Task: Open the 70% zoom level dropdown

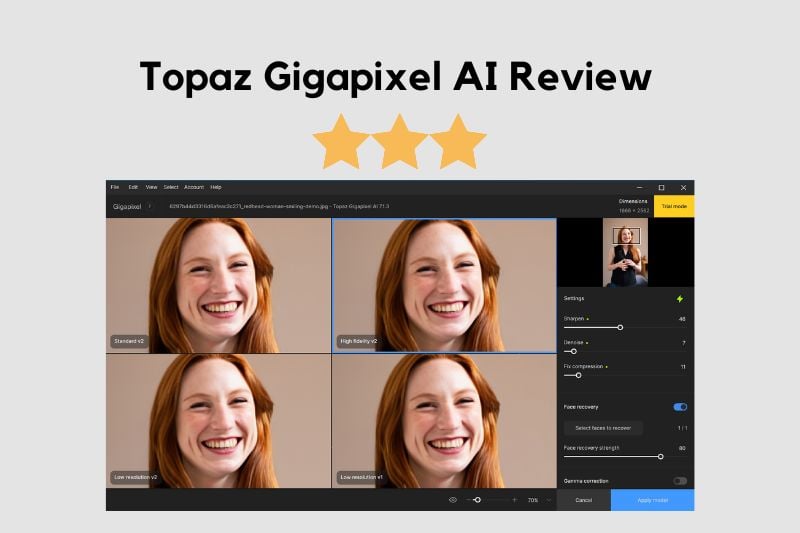Action: pos(539,500)
